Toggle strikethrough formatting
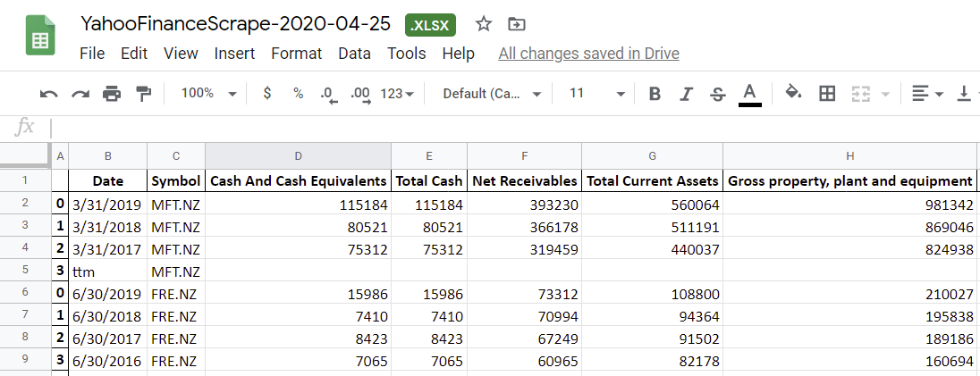Image resolution: width=980 pixels, height=376 pixels. pyautogui.click(x=718, y=94)
